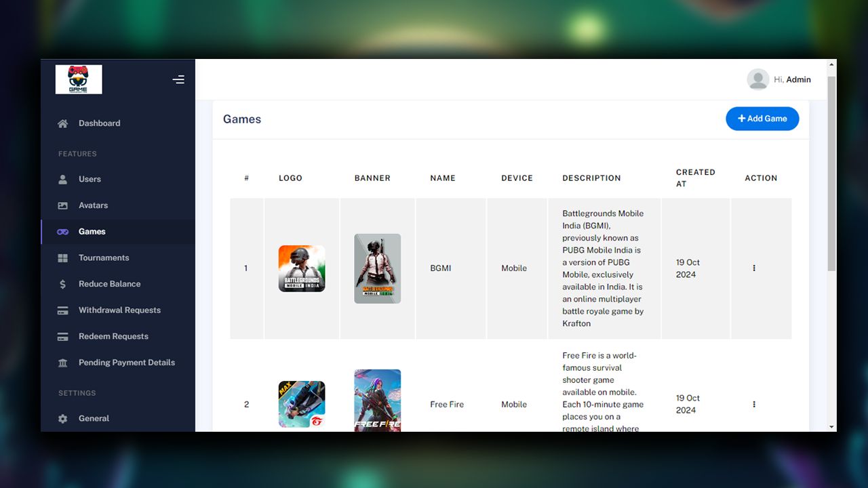The height and width of the screenshot is (488, 868).
Task: Click the DESCRIPTION column header
Action: coord(591,178)
